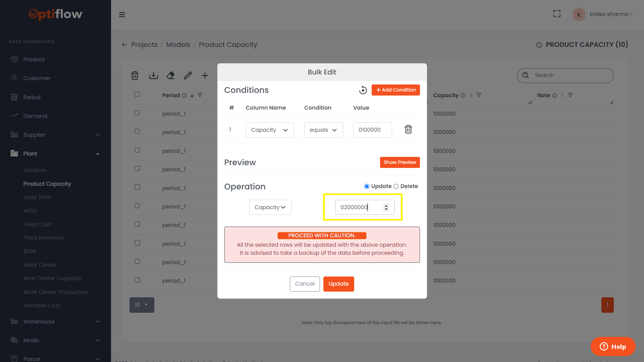Open the equals condition dropdown
Screen dimensions: 644x362
click(323, 130)
